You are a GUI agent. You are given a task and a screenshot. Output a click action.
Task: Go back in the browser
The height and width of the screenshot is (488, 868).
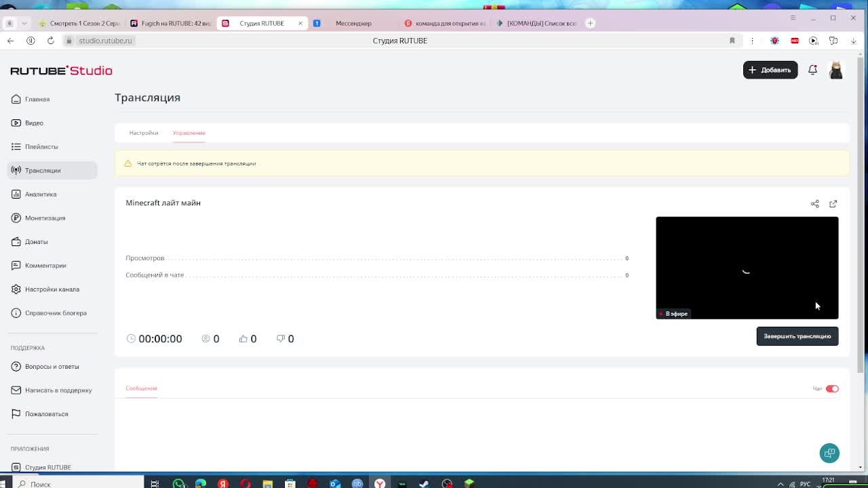coord(10,41)
